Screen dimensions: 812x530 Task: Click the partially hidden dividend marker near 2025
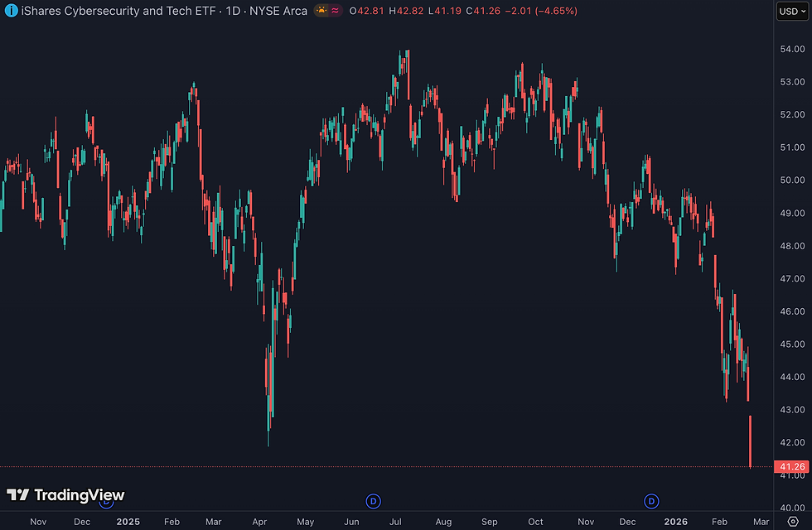(x=106, y=503)
